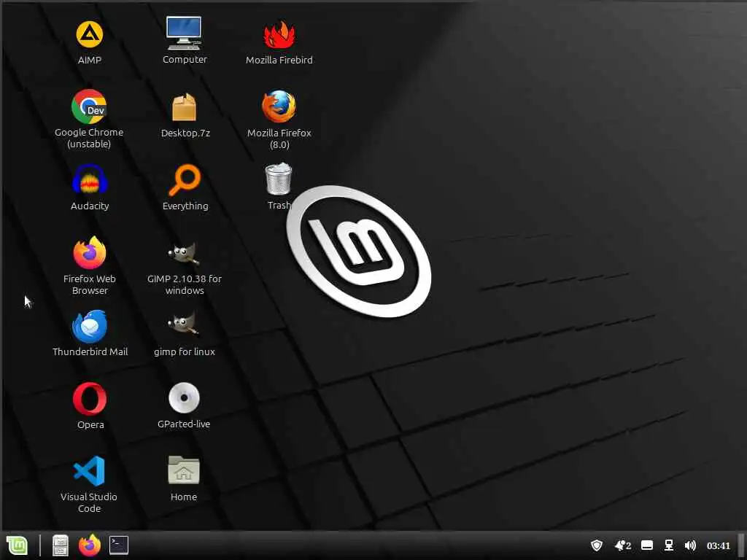
Task: Open the calendar from the 03:41 clock
Action: (x=718, y=545)
